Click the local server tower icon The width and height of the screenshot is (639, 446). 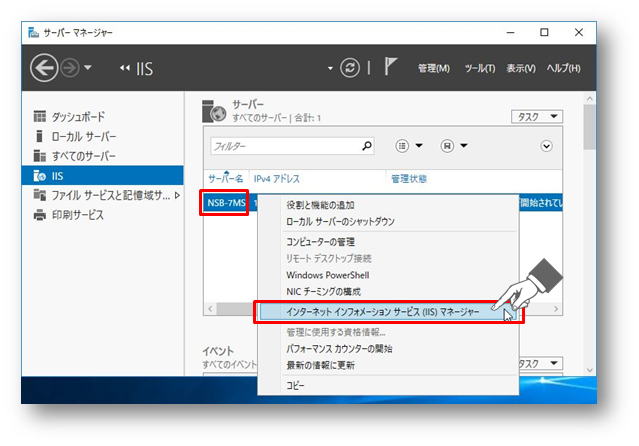(39, 136)
